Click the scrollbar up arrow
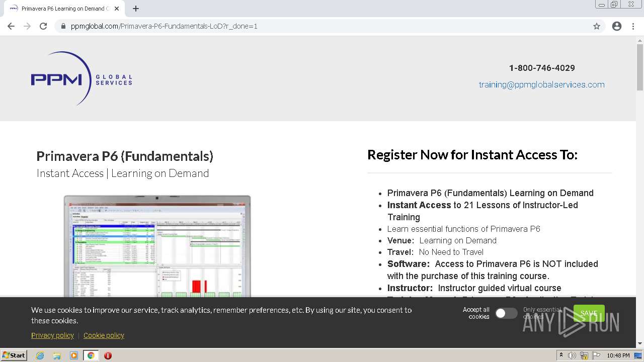This screenshot has height=362, width=644. (x=640, y=40)
